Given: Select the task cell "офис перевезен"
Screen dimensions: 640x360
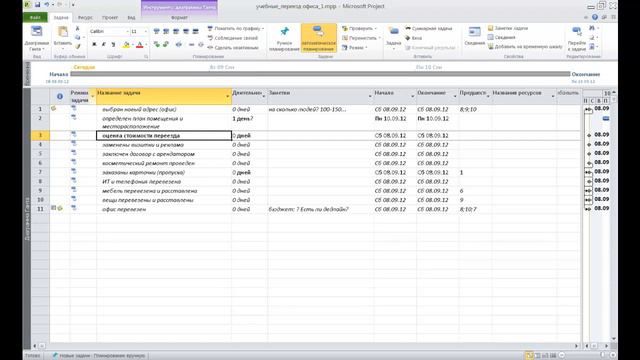Looking at the screenshot, I should point(164,209).
